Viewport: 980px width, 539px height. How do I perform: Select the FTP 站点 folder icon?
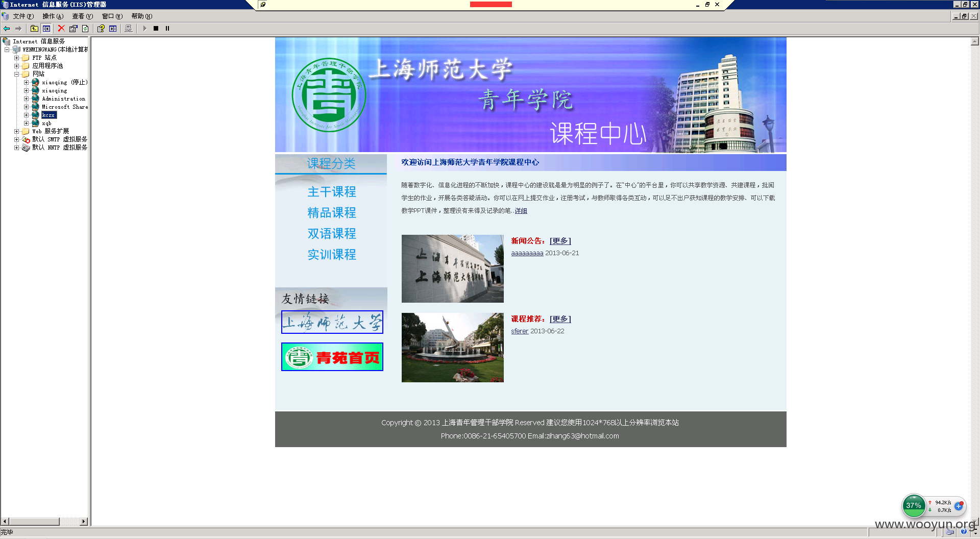point(26,58)
